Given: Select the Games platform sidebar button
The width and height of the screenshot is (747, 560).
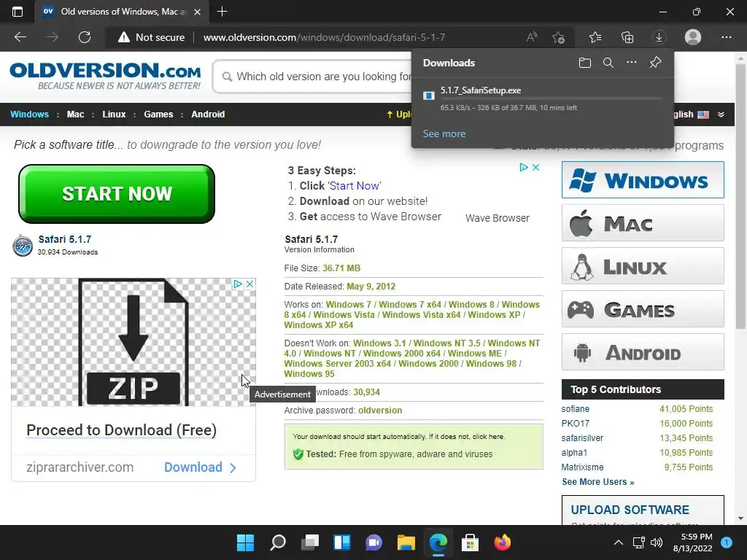Looking at the screenshot, I should tap(643, 309).
